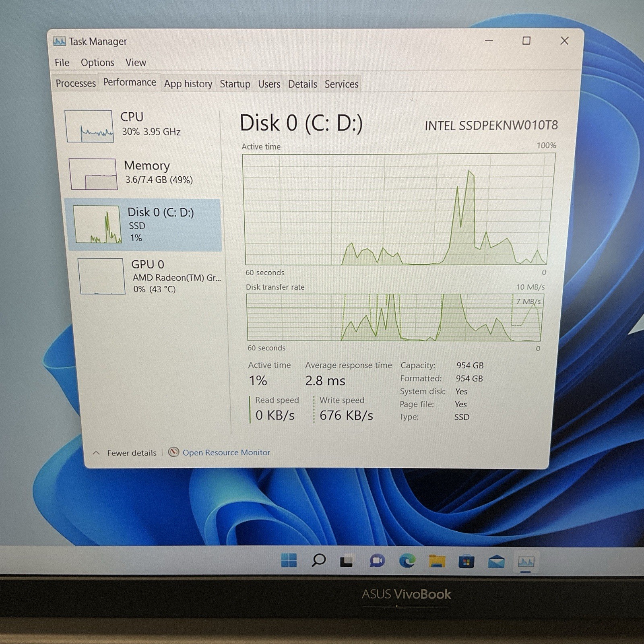644x644 pixels.
Task: Open File Explorer from taskbar
Action: (x=437, y=561)
